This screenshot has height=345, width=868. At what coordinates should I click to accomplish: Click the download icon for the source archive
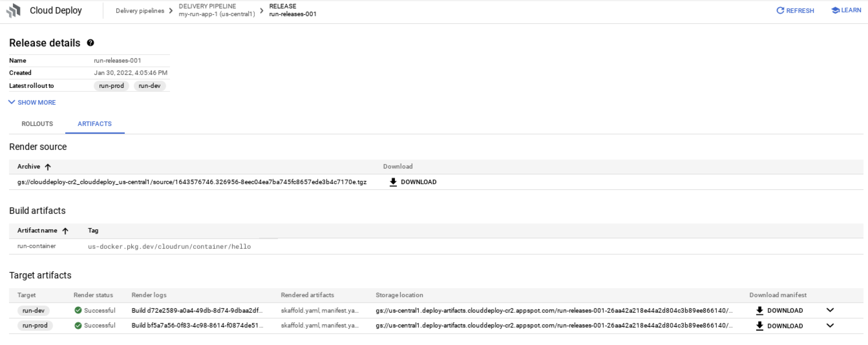pos(393,182)
